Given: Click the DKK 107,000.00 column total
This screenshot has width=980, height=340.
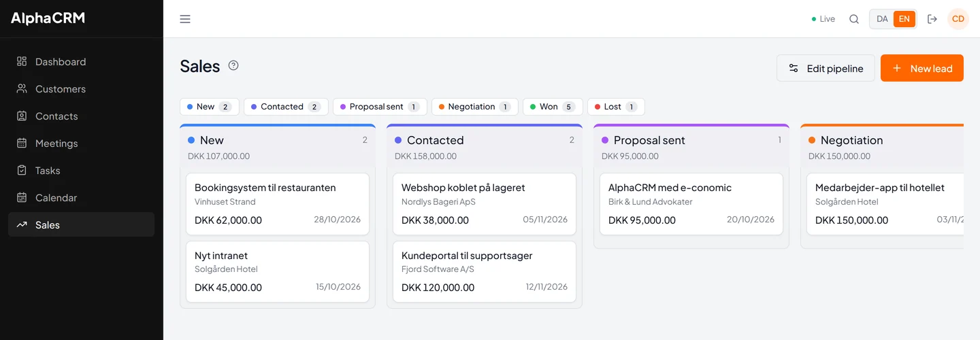Looking at the screenshot, I should click(x=218, y=156).
